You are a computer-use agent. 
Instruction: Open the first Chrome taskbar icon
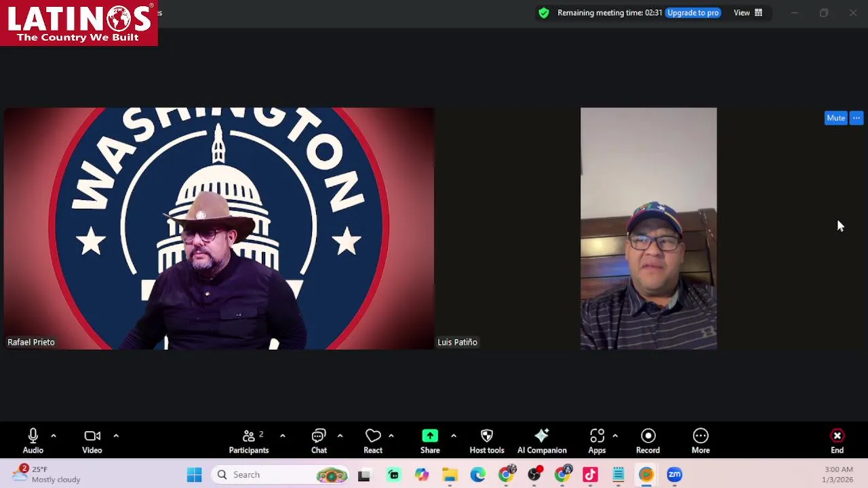point(507,474)
